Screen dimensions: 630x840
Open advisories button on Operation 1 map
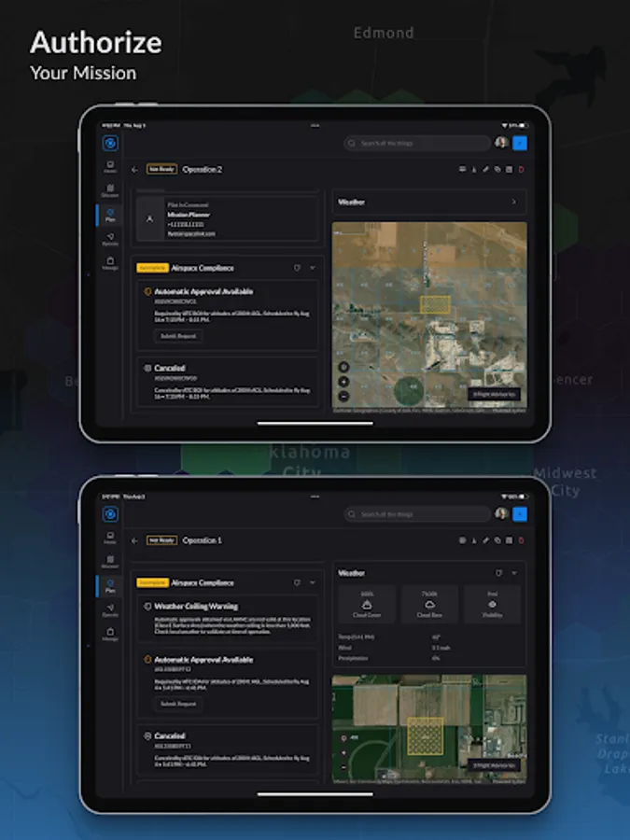(494, 765)
